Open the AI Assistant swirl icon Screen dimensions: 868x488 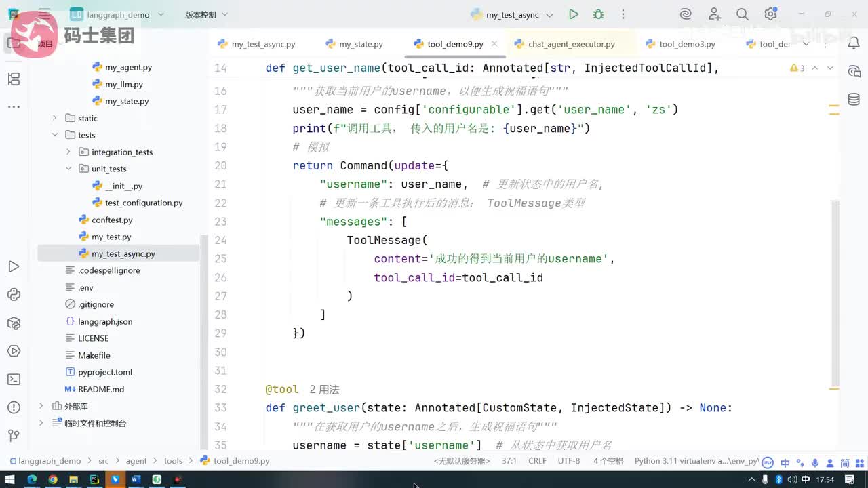point(686,14)
